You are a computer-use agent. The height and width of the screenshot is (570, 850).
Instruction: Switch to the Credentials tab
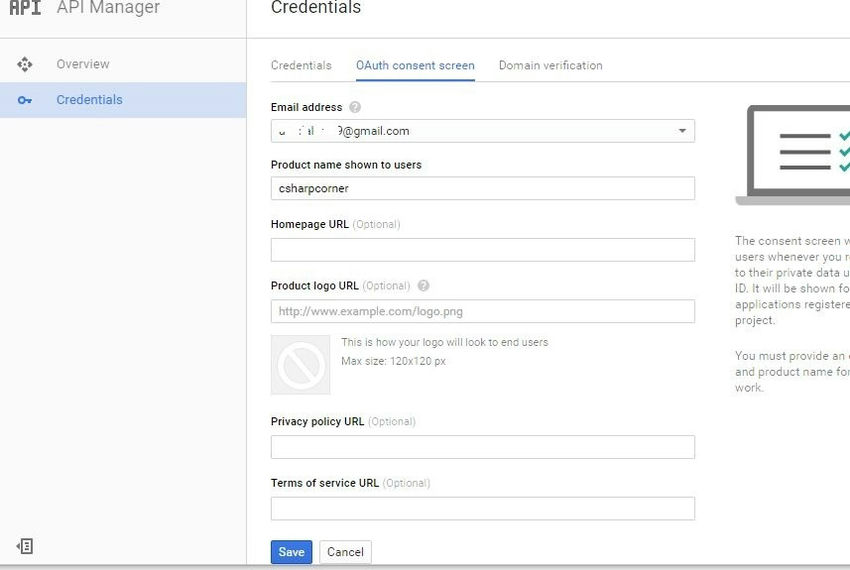click(301, 66)
